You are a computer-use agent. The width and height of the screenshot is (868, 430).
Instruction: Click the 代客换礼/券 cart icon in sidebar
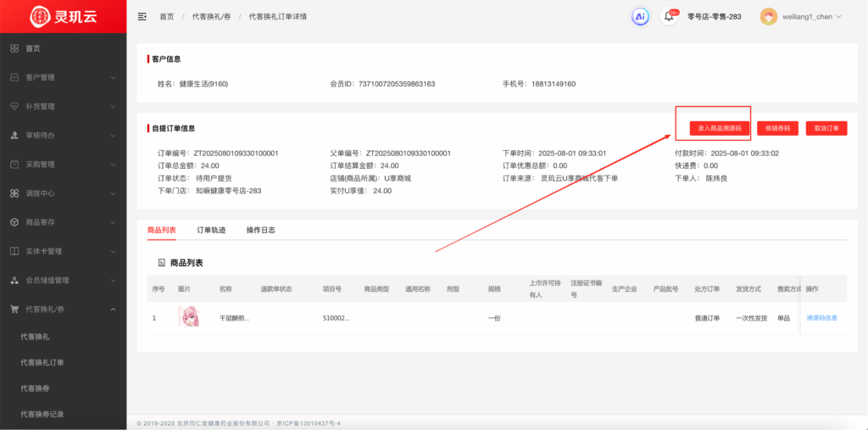14,310
